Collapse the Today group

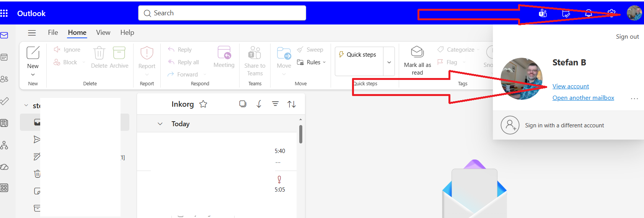pyautogui.click(x=160, y=124)
